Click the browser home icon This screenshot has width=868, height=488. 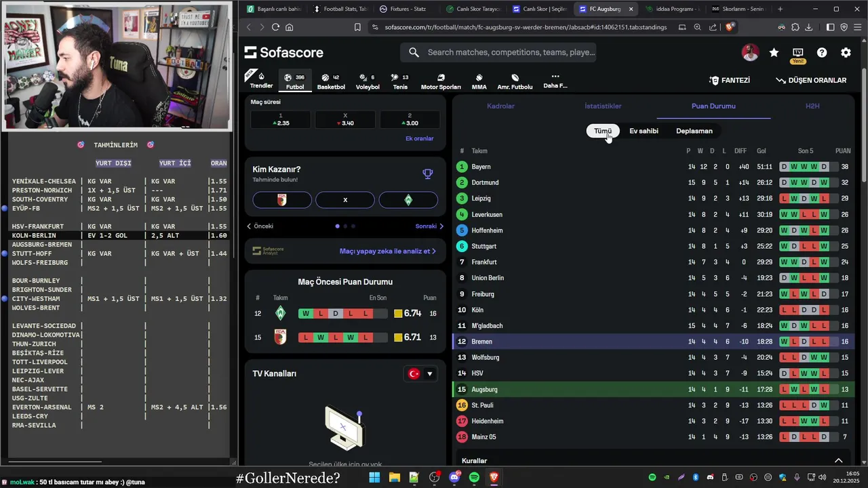point(290,27)
